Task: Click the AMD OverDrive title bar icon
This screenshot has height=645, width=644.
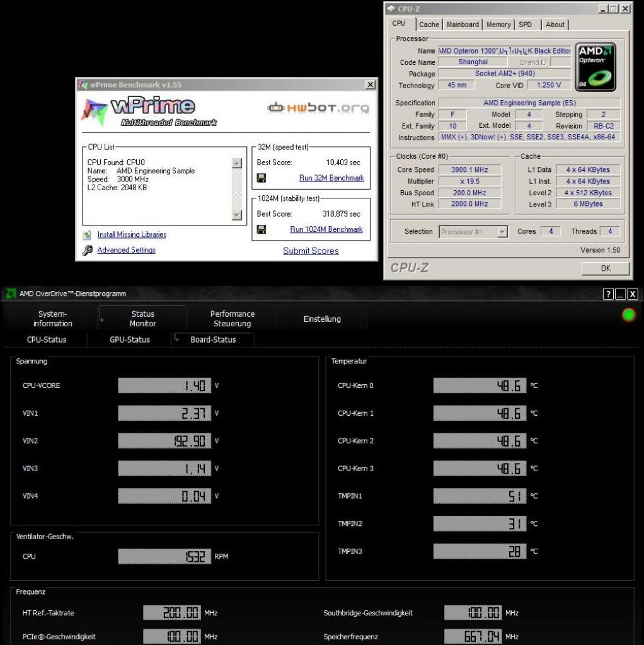Action: point(10,294)
